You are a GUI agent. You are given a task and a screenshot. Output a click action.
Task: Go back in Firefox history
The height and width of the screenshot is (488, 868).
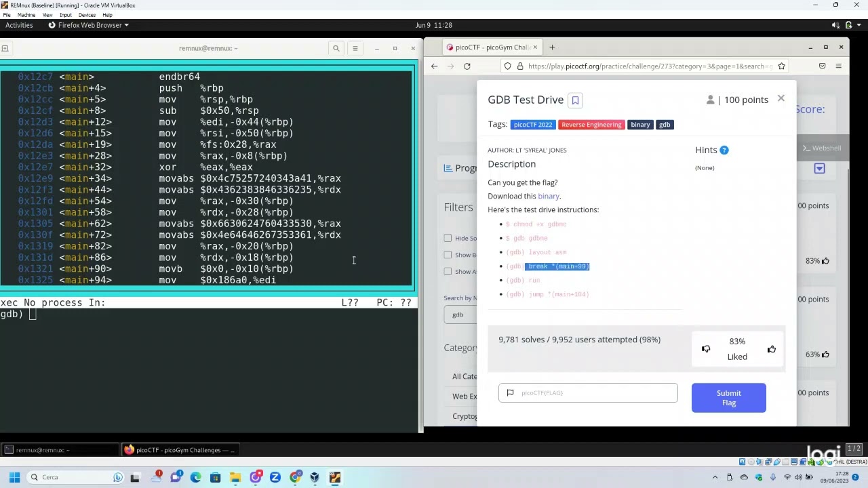[435, 66]
